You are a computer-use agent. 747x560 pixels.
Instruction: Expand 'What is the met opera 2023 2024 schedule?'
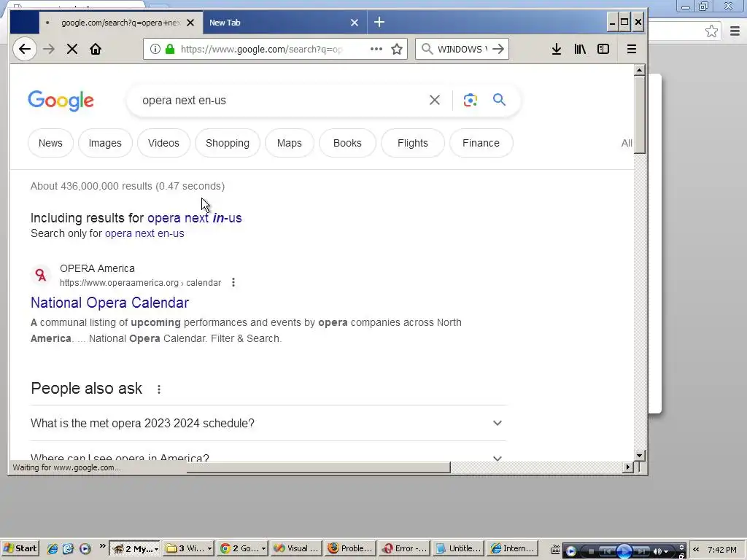(x=268, y=423)
